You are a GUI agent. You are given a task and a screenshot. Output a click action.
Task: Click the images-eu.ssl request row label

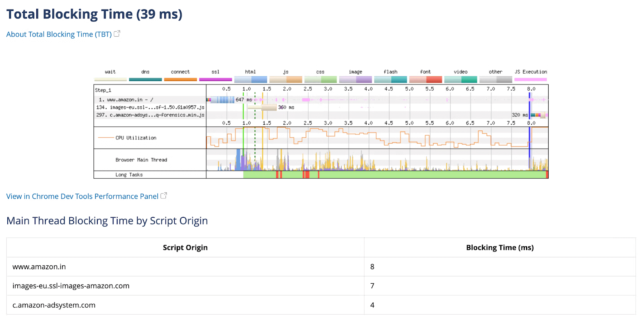click(x=150, y=107)
